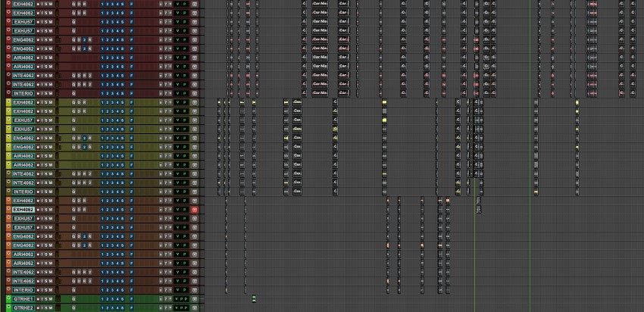Open send 3 on GTRHE1

click(x=112, y=299)
